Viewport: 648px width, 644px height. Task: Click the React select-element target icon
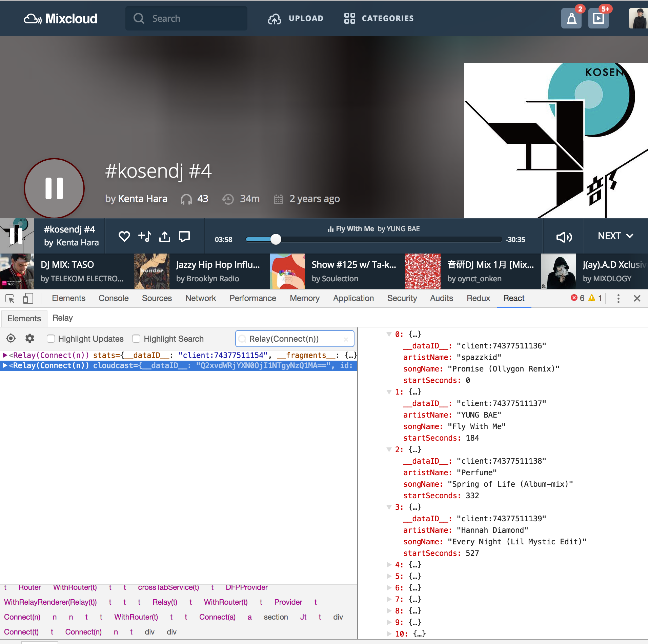11,338
